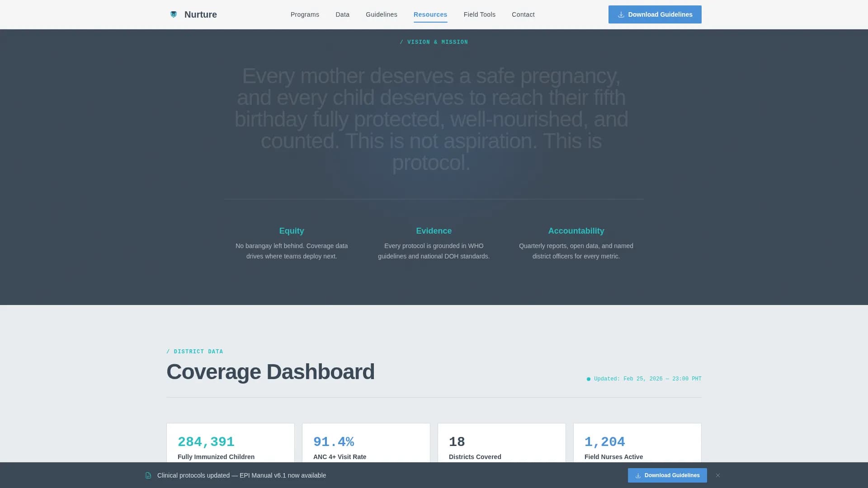
Task: Click the header Download Guidelines button
Action: pyautogui.click(x=655, y=14)
